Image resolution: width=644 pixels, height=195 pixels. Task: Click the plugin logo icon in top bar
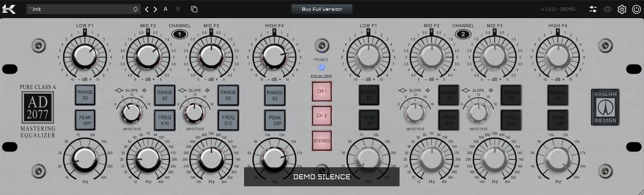click(x=9, y=9)
